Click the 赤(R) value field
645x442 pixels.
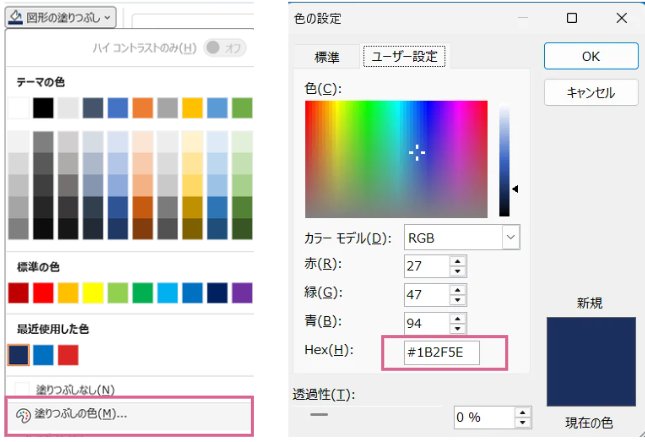427,266
